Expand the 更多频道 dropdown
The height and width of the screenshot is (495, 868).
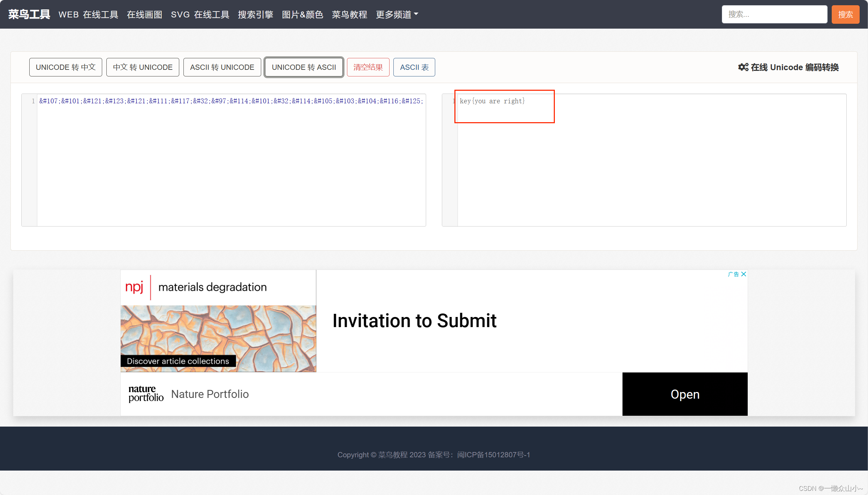[x=397, y=14]
